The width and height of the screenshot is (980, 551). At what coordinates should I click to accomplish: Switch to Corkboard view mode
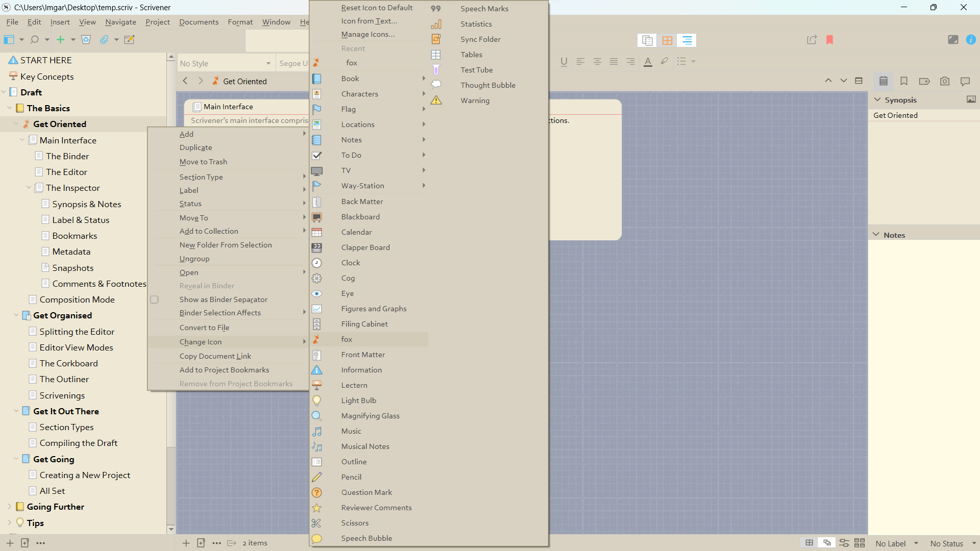667,40
